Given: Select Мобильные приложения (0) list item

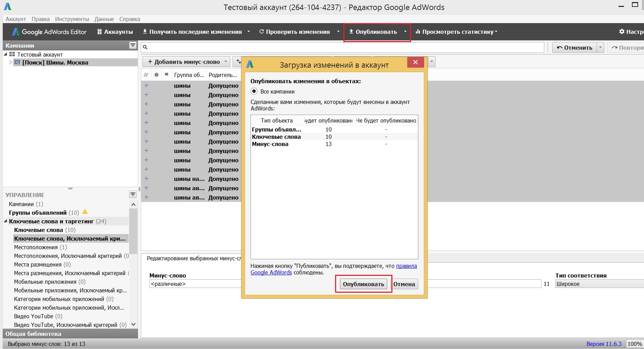Looking at the screenshot, I should click(50, 282).
